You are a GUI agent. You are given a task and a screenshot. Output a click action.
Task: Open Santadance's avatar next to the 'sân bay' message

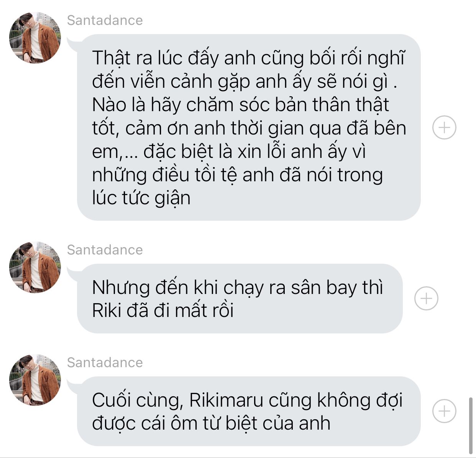(x=35, y=267)
